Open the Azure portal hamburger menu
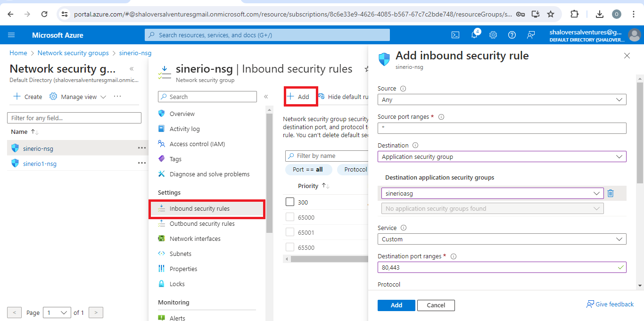The height and width of the screenshot is (321, 644). tap(11, 35)
